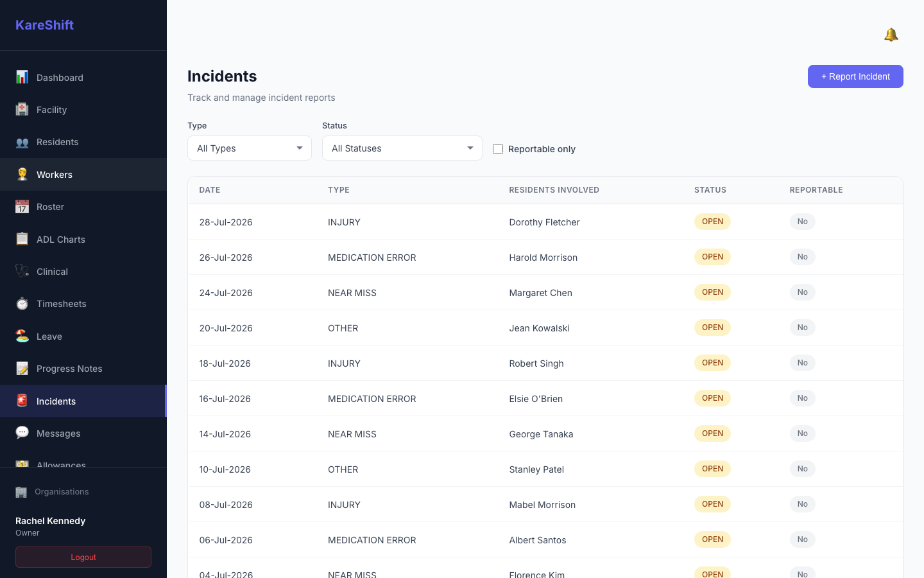
Task: Click the Clinical stethoscope icon
Action: 22,271
